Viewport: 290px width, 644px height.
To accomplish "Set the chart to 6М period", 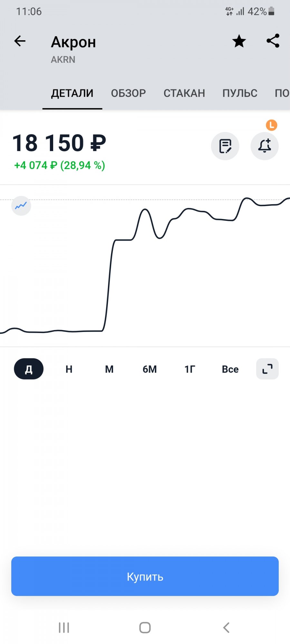I will (150, 369).
